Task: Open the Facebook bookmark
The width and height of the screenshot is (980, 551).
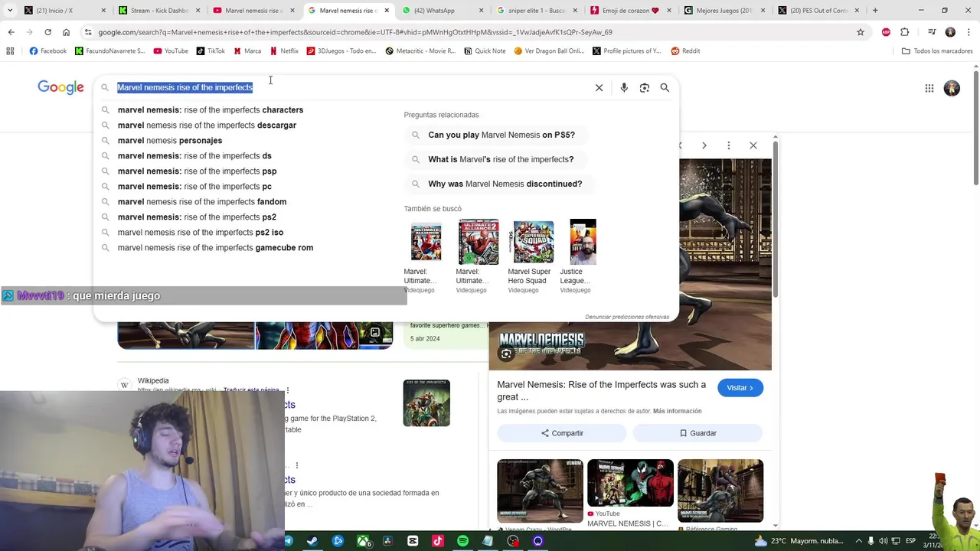Action: click(x=47, y=51)
